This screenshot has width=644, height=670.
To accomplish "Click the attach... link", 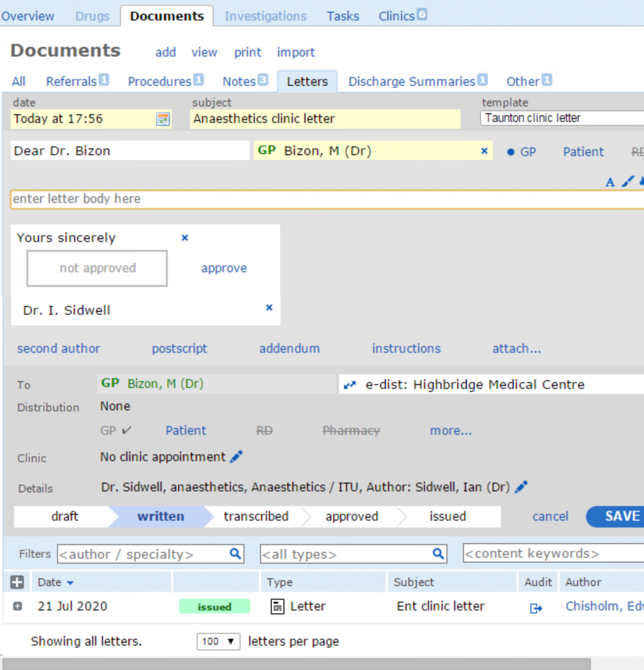I will point(516,348).
